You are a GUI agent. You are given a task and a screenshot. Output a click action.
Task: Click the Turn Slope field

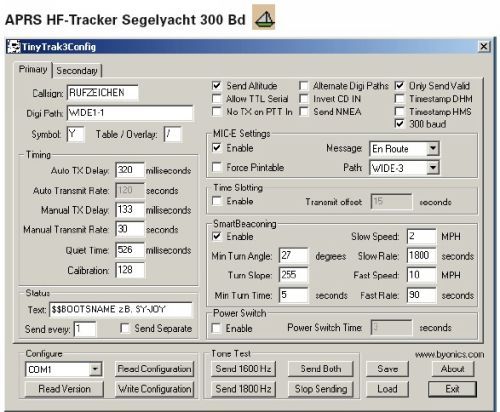pyautogui.click(x=293, y=275)
